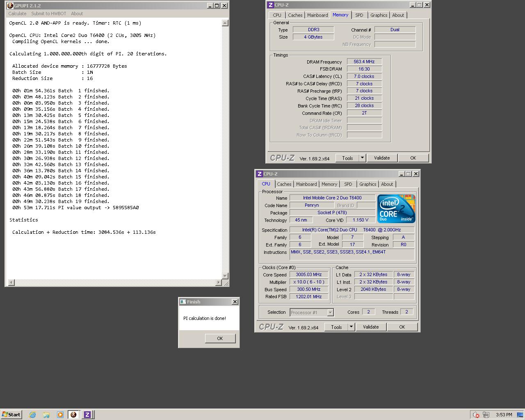Maximize the GPUPI window

(x=217, y=6)
